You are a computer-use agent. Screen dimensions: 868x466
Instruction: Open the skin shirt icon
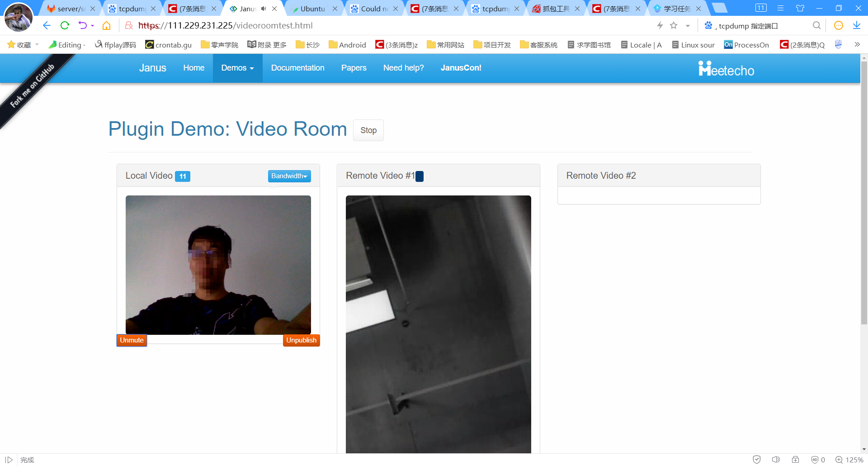[x=800, y=8]
